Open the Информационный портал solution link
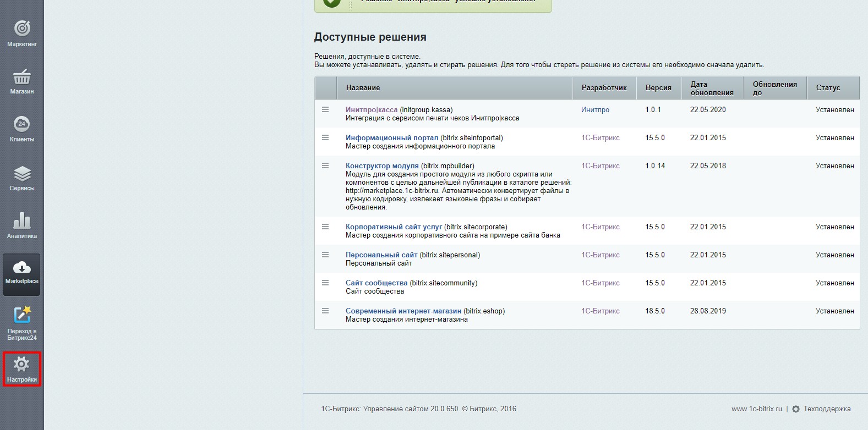 pyautogui.click(x=392, y=138)
